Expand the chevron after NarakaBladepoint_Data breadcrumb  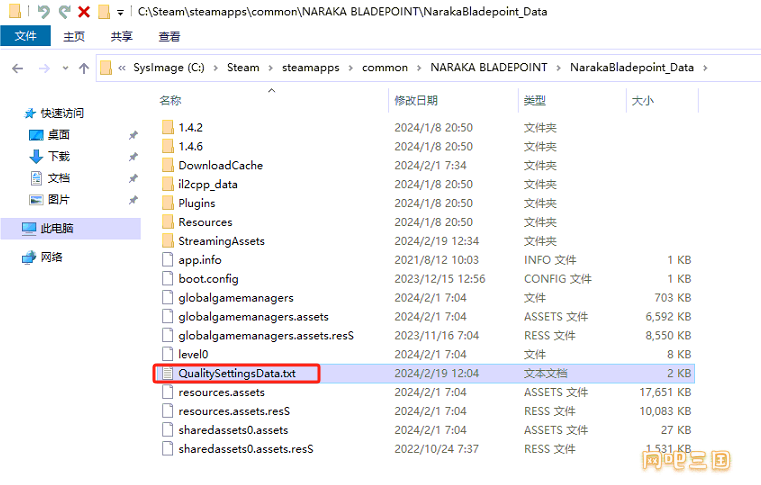705,68
